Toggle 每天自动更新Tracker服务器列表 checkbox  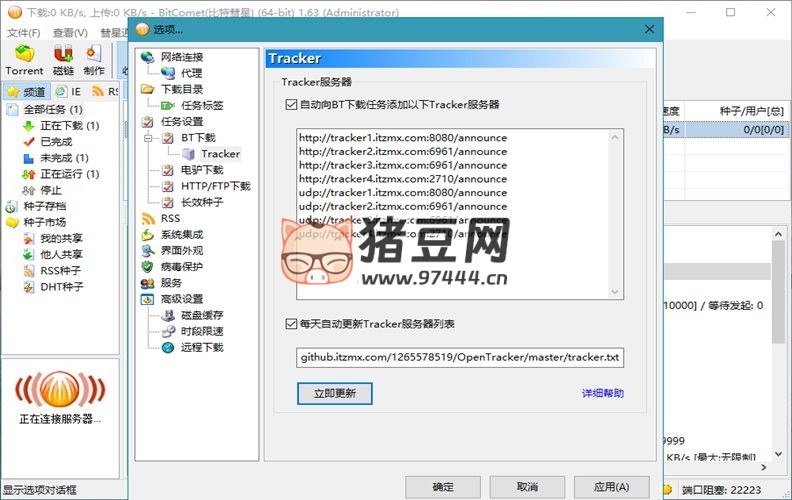[x=291, y=324]
